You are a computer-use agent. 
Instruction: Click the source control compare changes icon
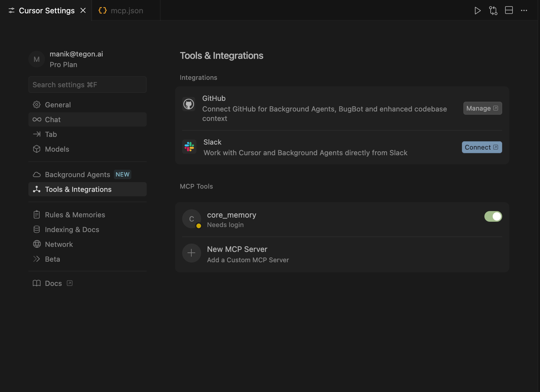pos(493,10)
